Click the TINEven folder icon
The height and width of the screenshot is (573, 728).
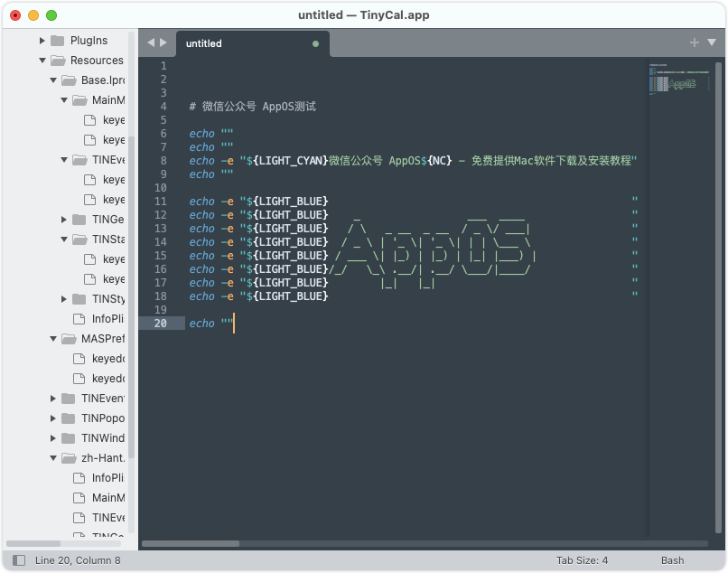pos(69,399)
